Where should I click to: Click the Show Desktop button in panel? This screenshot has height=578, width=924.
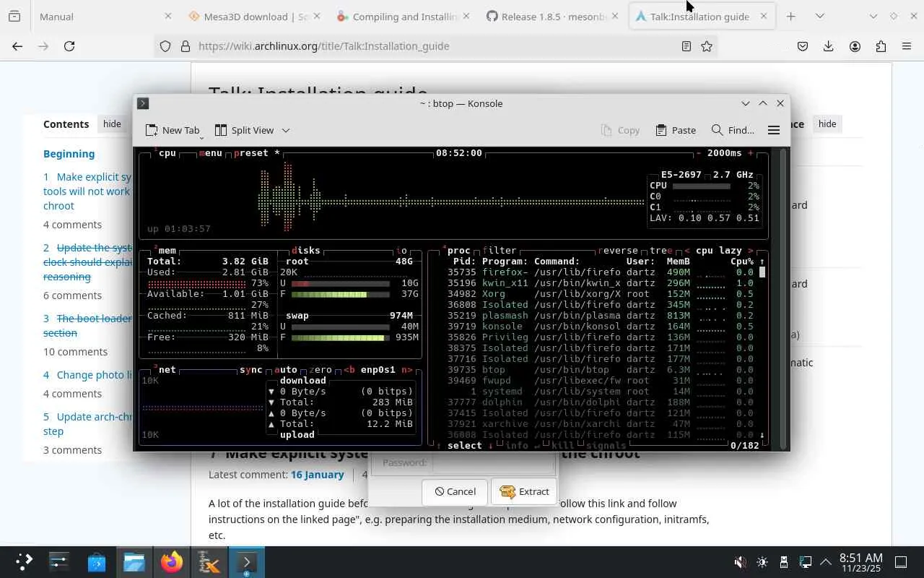(901, 562)
